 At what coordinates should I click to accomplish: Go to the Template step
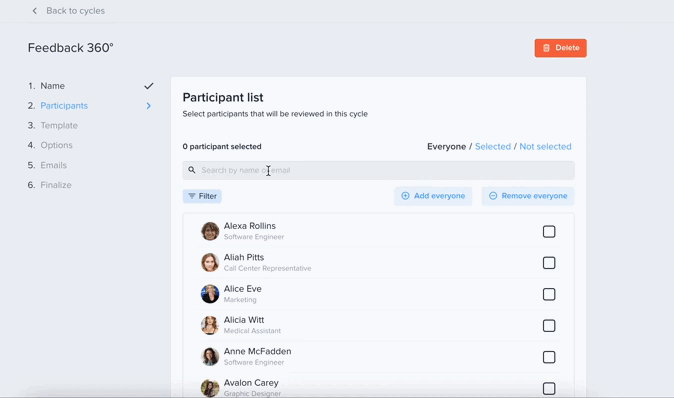[x=59, y=126]
